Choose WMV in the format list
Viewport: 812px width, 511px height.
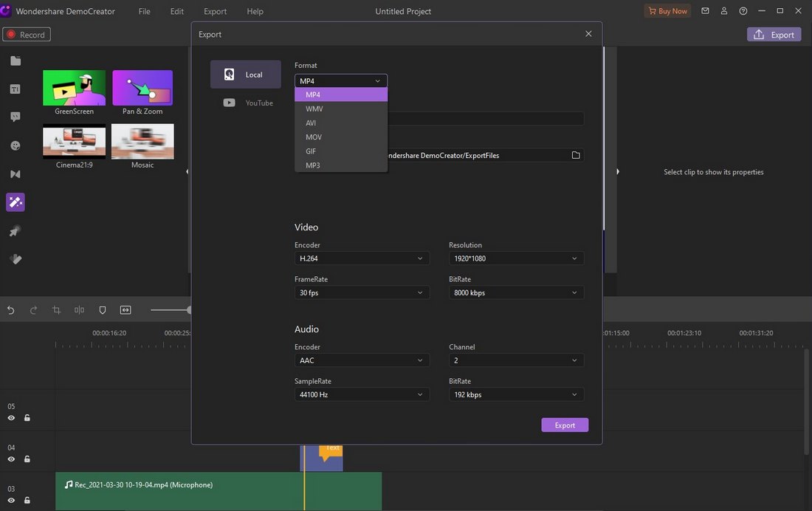coord(341,109)
